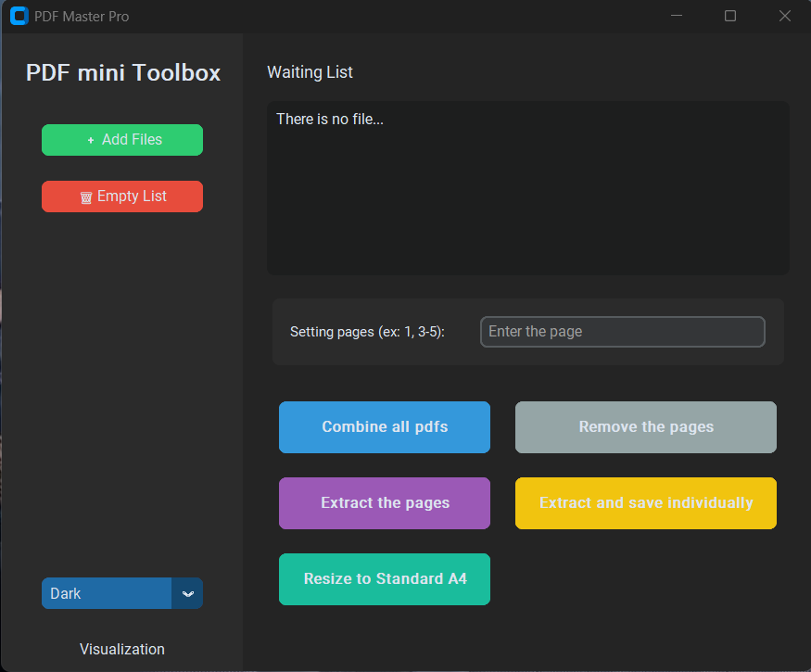Screen dimensions: 811x672
Task: Click Extract the pages button
Action: click(x=385, y=503)
